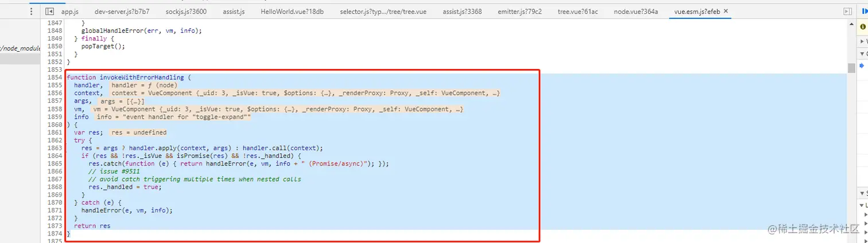
Task: Open the navigator kebab menu
Action: point(31,11)
